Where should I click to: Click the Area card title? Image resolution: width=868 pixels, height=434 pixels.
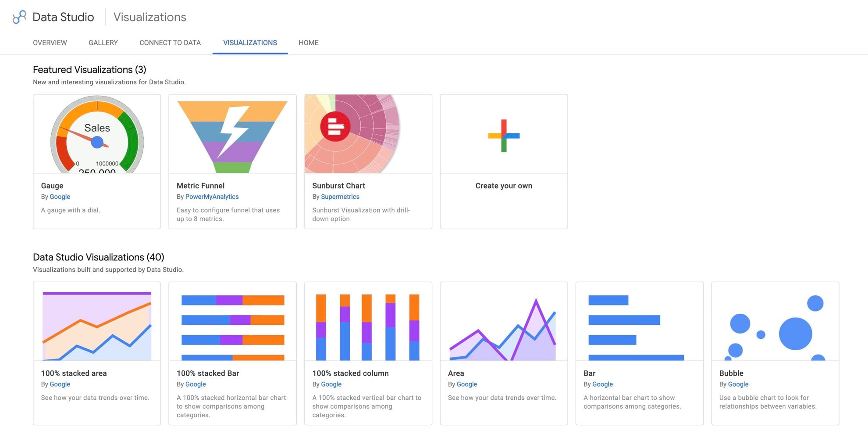click(x=456, y=373)
